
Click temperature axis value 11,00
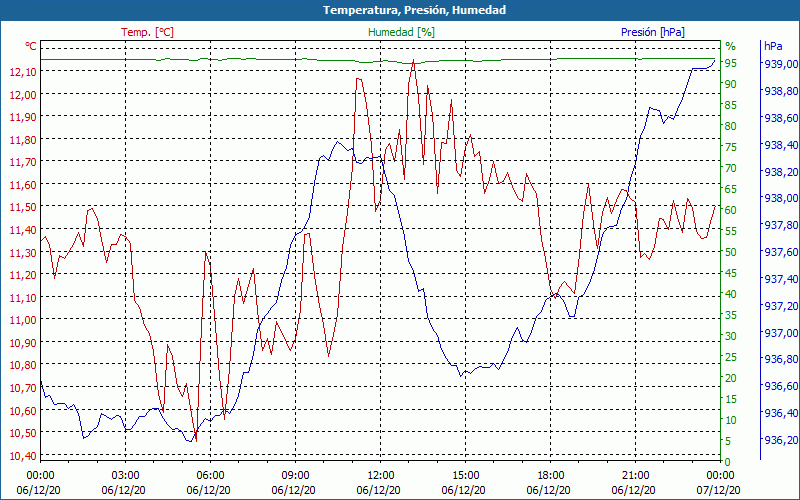point(23,320)
